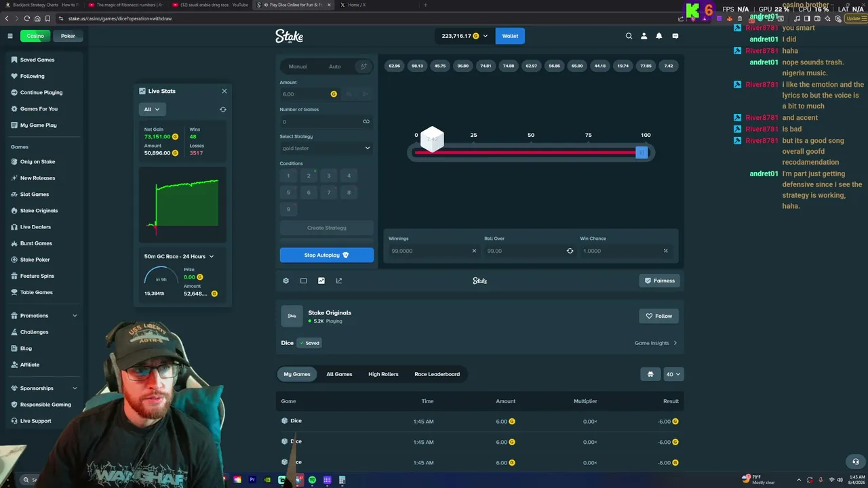Image resolution: width=868 pixels, height=488 pixels.
Task: Click the red dice slider track
Action: pyautogui.click(x=526, y=152)
